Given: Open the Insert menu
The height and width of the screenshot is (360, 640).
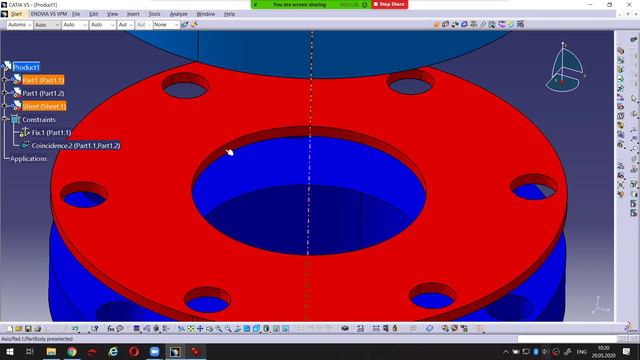Looking at the screenshot, I should 133,14.
